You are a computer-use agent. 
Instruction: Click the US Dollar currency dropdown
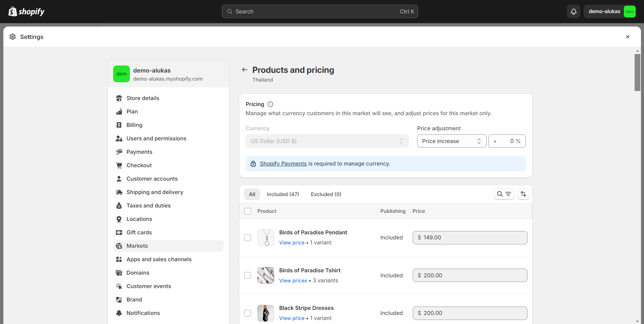pyautogui.click(x=327, y=141)
